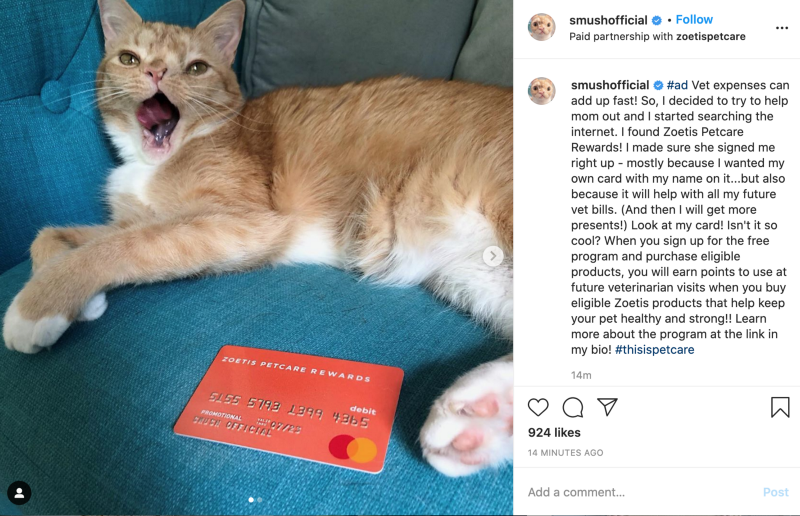Like the post with heart icon
The height and width of the screenshot is (516, 800).
(x=538, y=407)
